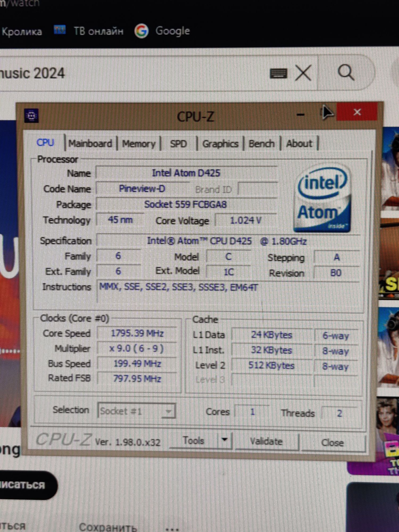Click the Ext. Model value 1C
Screen dimensions: 399x532
coord(228,272)
